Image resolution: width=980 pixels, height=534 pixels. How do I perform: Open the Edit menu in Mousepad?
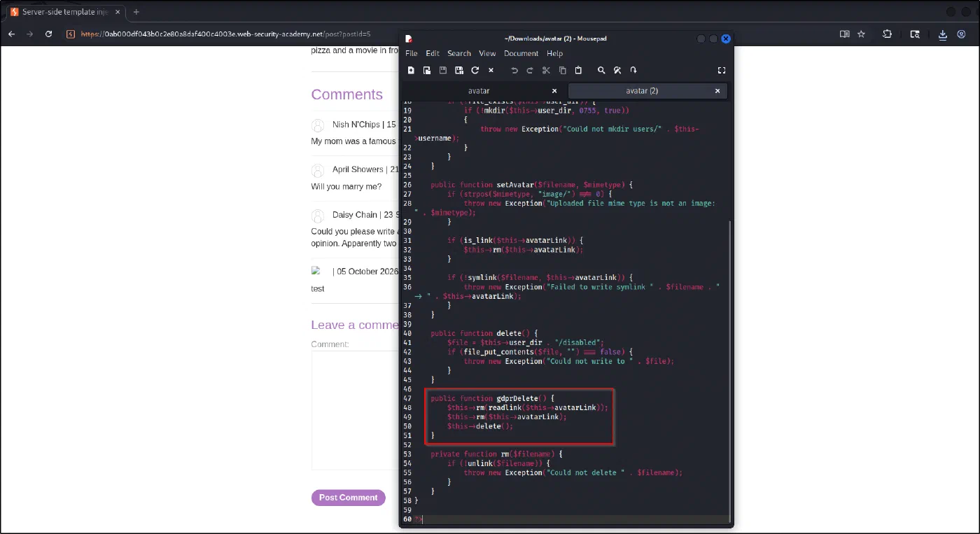433,53
